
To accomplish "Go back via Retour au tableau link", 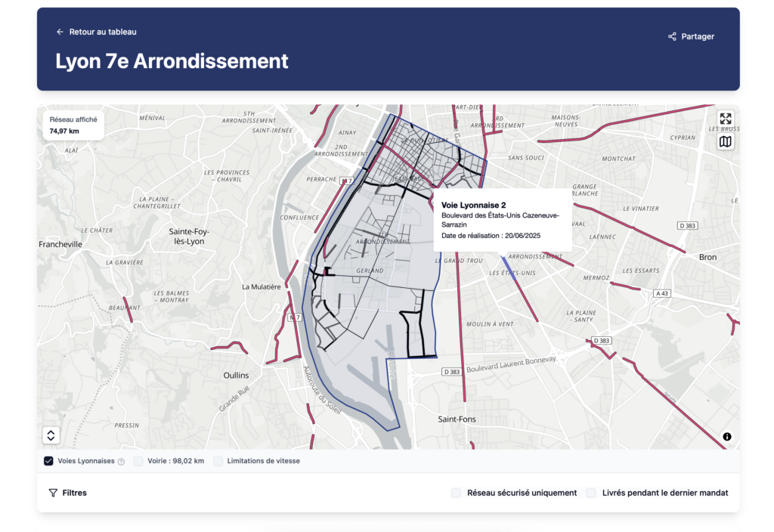I will coord(102,32).
